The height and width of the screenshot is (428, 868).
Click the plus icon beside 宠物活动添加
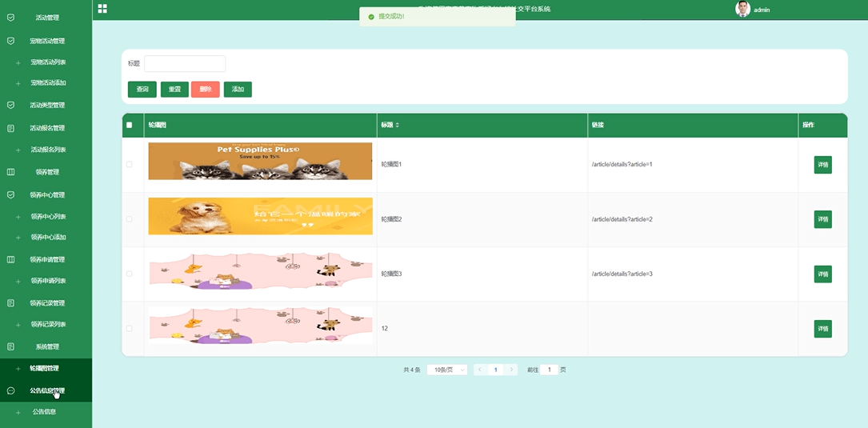[x=18, y=83]
